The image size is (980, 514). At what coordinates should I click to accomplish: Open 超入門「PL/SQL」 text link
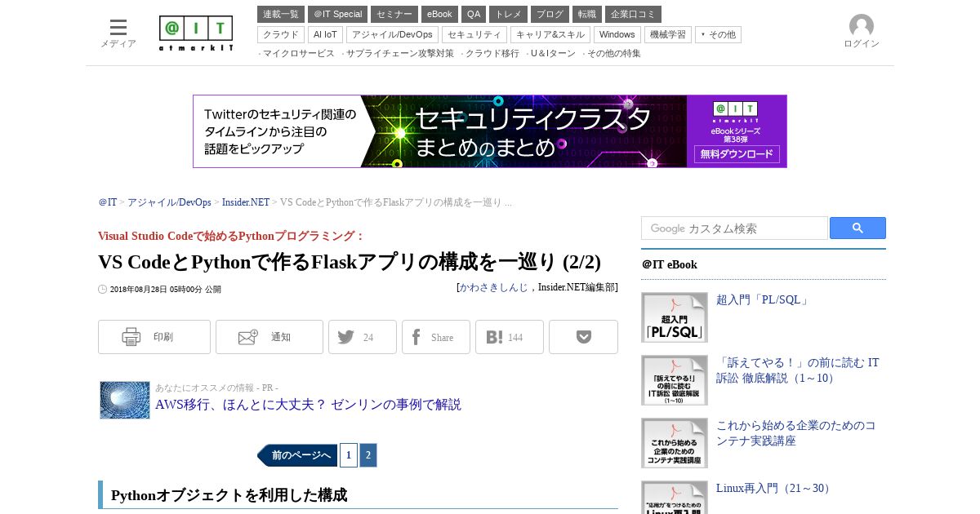[763, 300]
